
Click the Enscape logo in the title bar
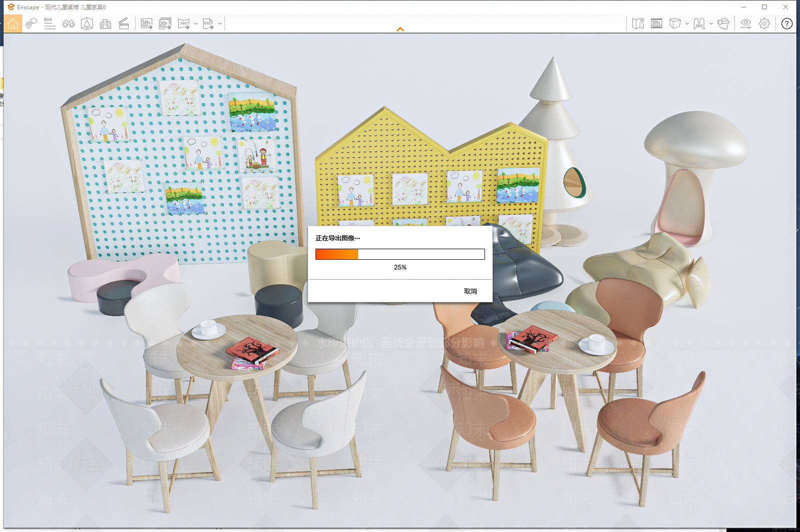[x=11, y=7]
